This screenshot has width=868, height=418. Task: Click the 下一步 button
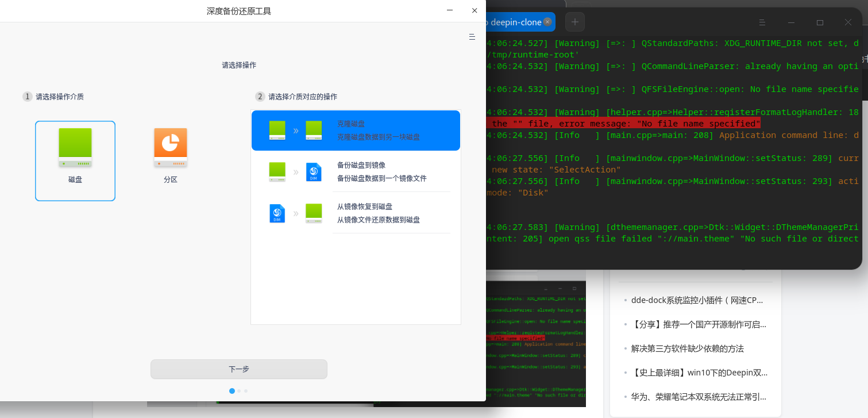[239, 369]
